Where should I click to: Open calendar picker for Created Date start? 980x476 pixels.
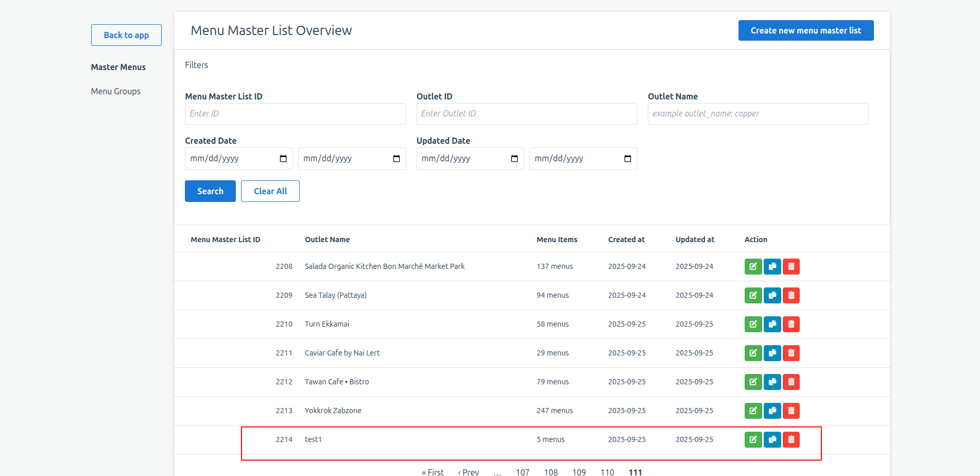pyautogui.click(x=283, y=159)
